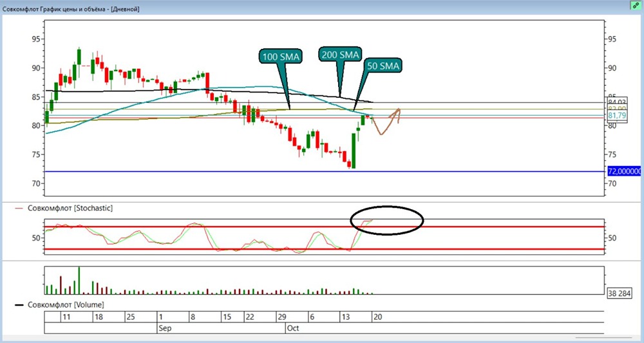Click date label 25 on the time axis

pos(130,317)
